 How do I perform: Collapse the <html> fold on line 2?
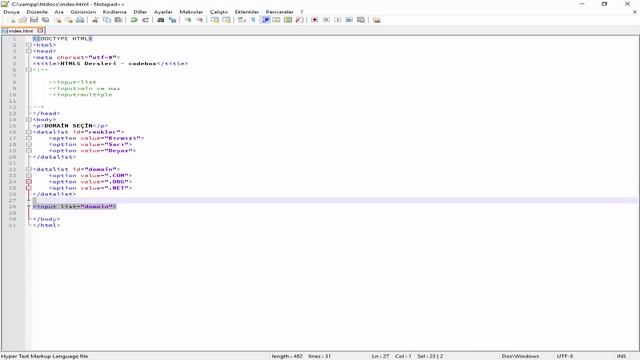point(29,45)
